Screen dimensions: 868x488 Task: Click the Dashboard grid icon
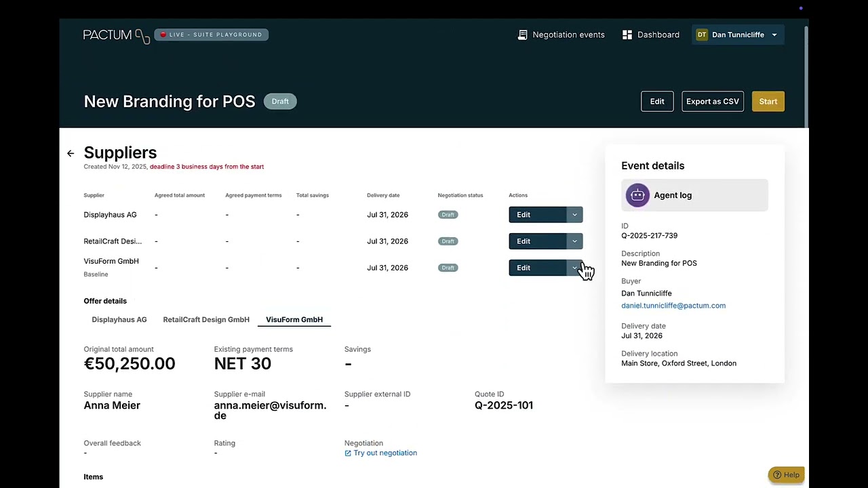(627, 35)
